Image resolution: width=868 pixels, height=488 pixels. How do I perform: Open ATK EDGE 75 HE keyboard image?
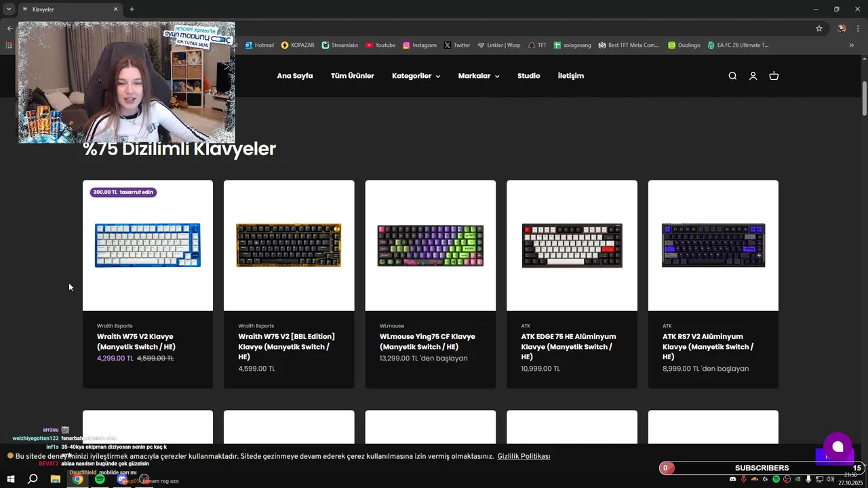click(572, 245)
